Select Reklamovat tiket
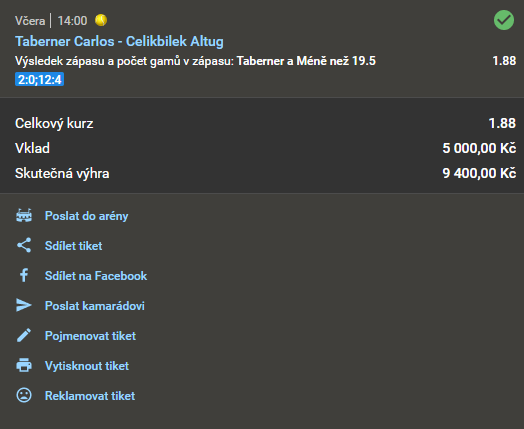This screenshot has height=429, width=524. [x=90, y=396]
